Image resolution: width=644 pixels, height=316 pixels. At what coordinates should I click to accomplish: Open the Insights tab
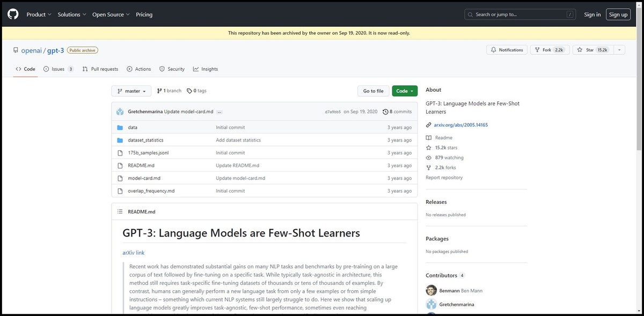pyautogui.click(x=206, y=69)
